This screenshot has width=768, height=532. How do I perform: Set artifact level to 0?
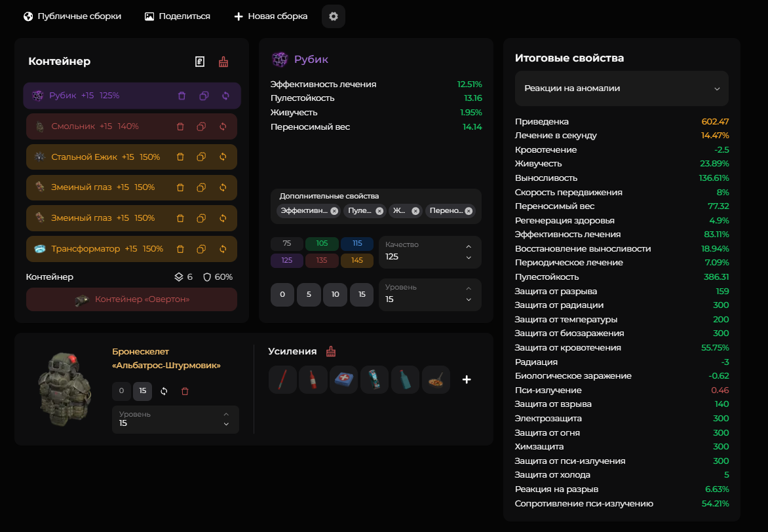(282, 294)
